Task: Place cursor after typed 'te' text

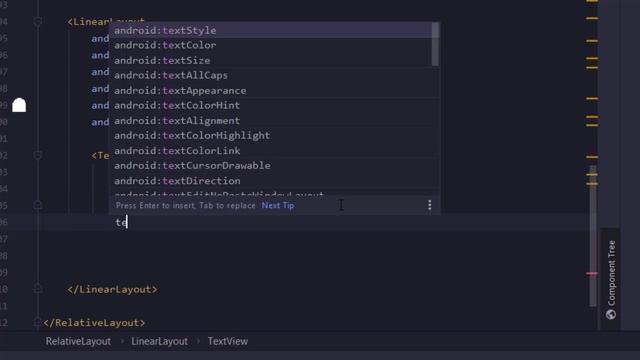Action: [127, 222]
